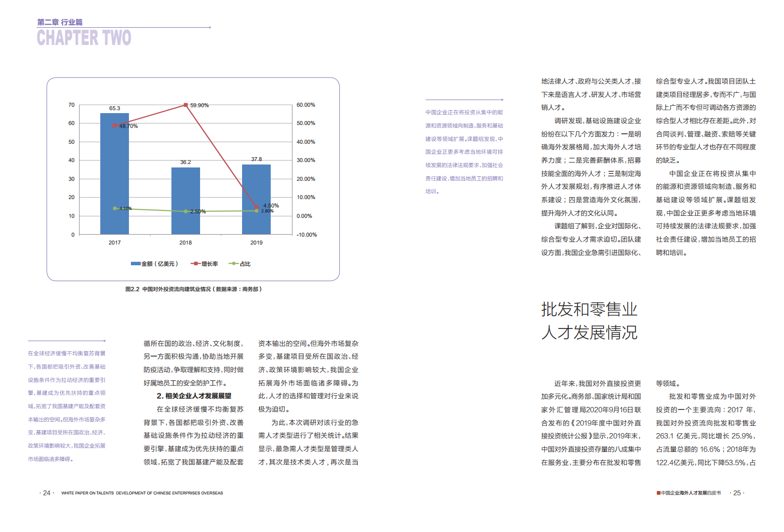Select the 59.90% growth rate data point
This screenshot has height=532, width=784.
coord(186,105)
